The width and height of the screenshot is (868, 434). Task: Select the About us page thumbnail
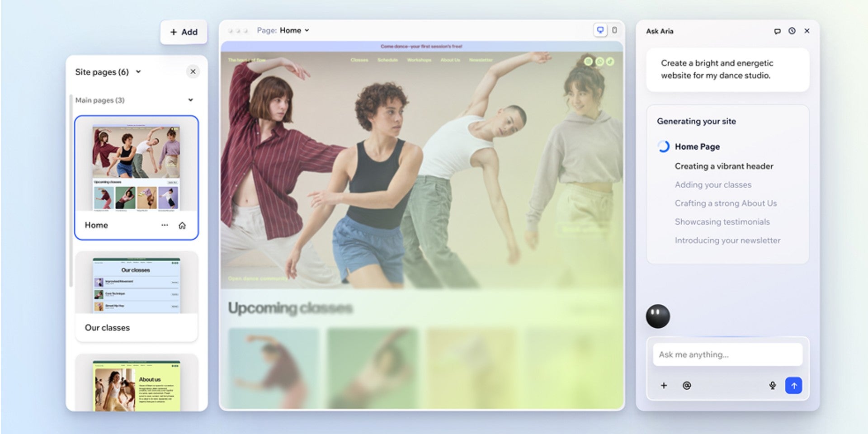pyautogui.click(x=136, y=385)
